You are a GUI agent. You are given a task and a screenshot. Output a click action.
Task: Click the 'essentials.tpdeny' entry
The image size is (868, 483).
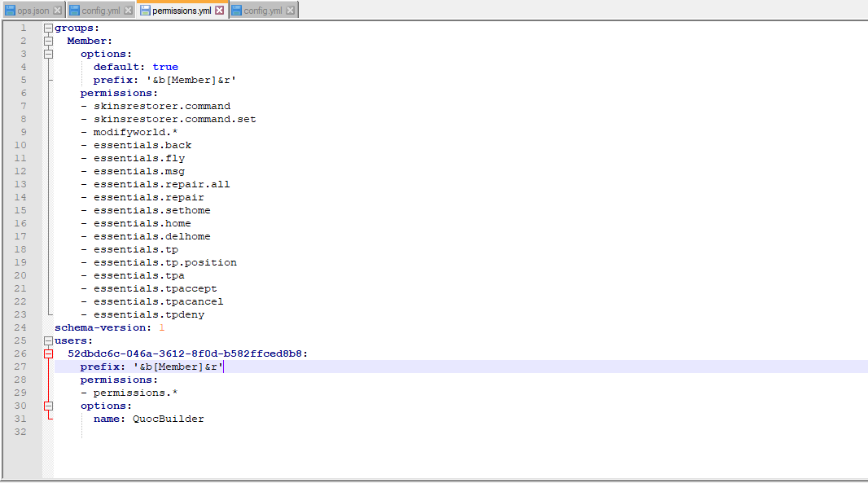(x=149, y=314)
